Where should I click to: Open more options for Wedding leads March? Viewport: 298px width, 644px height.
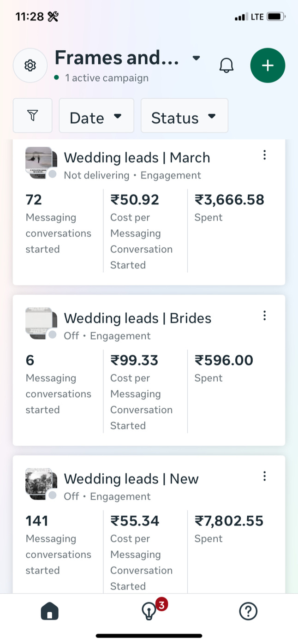tap(264, 155)
